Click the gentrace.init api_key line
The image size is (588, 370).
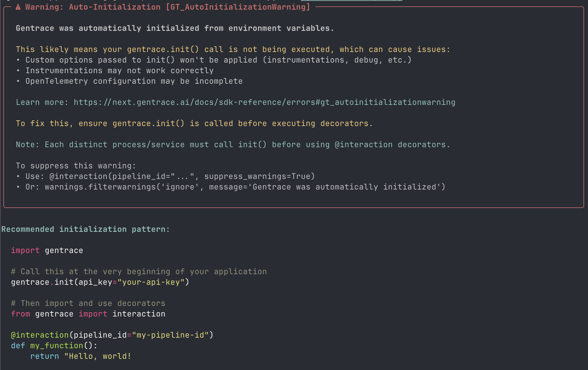pyautogui.click(x=100, y=282)
